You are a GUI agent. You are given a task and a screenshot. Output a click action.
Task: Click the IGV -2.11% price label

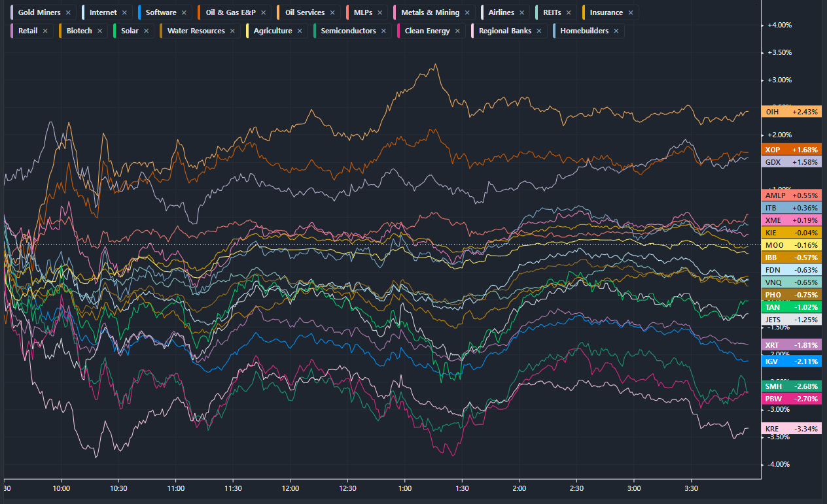[792, 361]
